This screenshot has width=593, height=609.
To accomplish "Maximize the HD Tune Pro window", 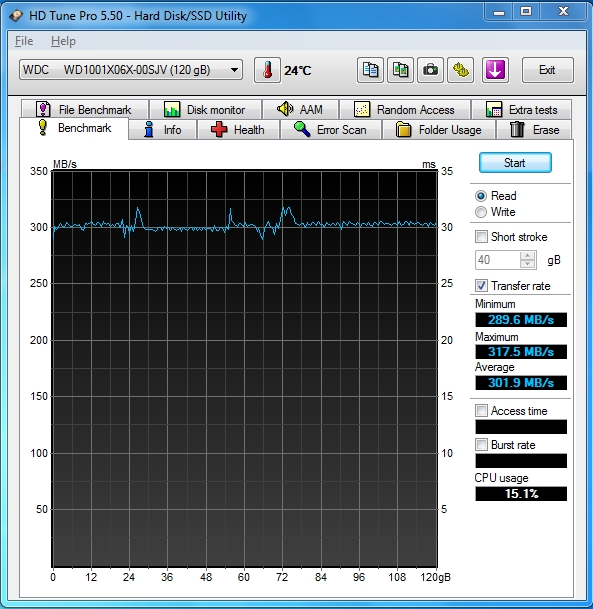I will coord(526,12).
